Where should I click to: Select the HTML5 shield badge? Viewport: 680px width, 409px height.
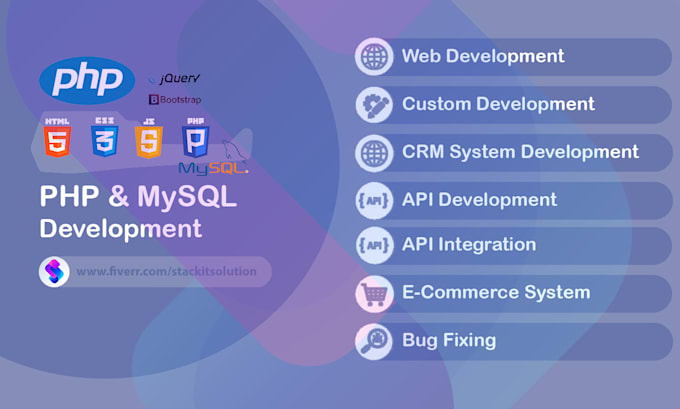tap(57, 137)
